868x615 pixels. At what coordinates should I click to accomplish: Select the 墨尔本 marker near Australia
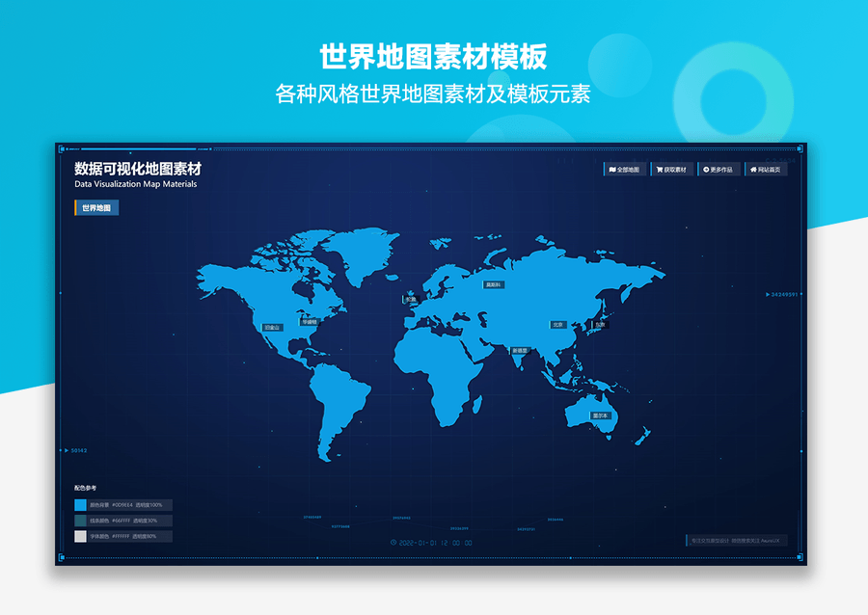tap(601, 414)
